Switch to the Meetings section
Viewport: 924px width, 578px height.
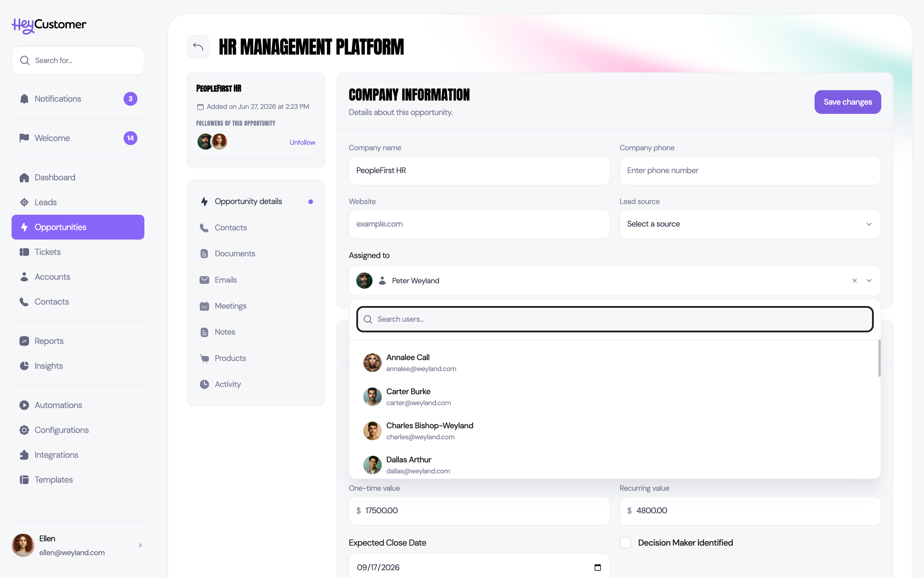tap(256, 306)
